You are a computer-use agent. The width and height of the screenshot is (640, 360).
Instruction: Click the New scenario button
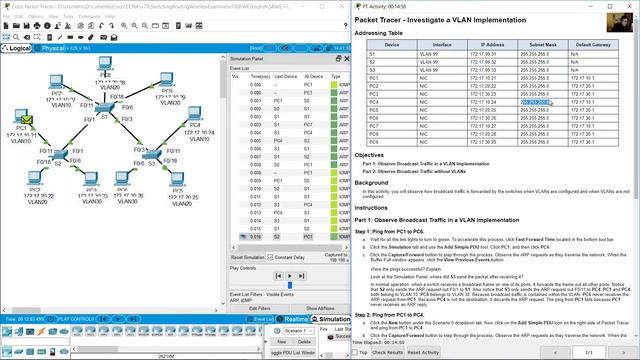(x=282, y=342)
